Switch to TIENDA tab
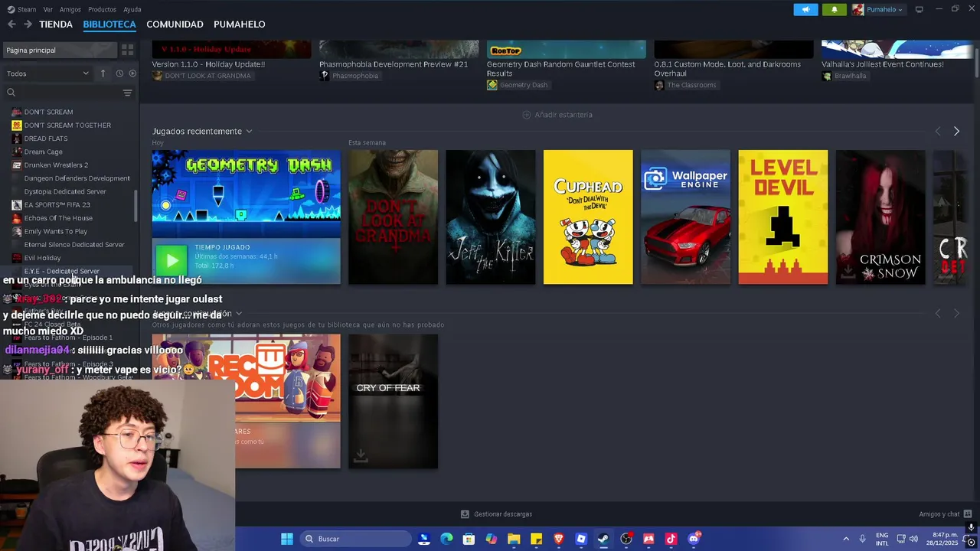Viewport: 980px width, 551px height. point(56,24)
